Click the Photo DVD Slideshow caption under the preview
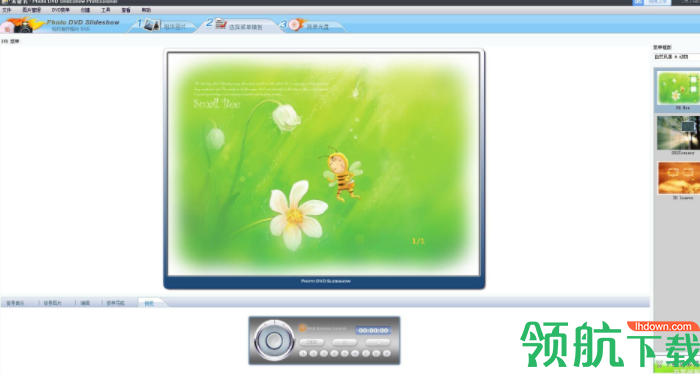700x374 pixels. pos(325,281)
